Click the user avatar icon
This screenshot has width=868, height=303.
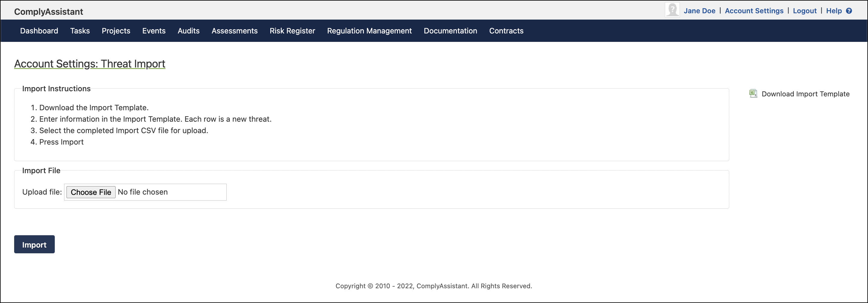(x=672, y=10)
